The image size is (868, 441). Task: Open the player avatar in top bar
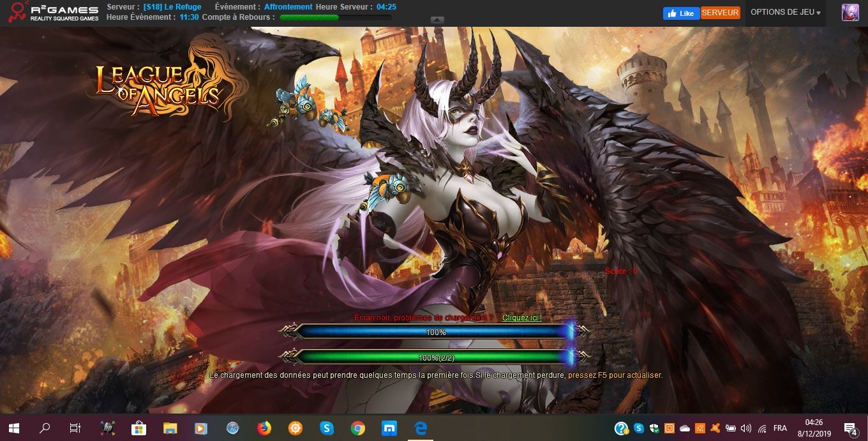[x=849, y=13]
